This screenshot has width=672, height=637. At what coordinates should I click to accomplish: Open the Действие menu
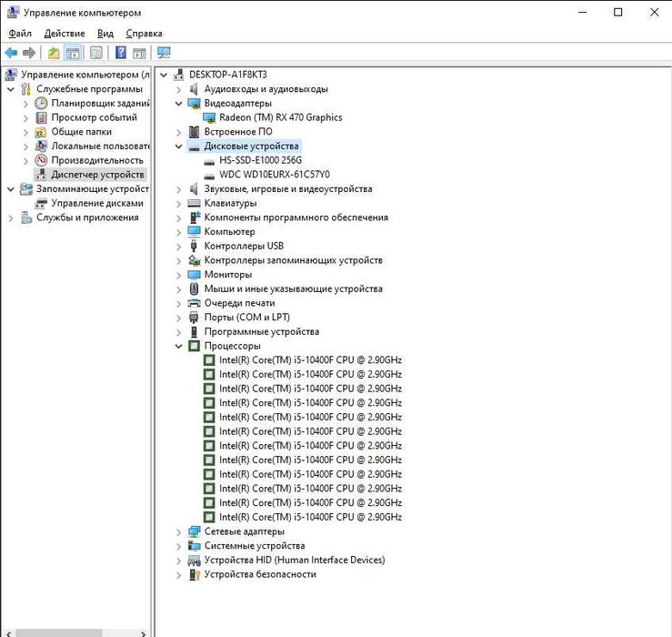click(65, 33)
